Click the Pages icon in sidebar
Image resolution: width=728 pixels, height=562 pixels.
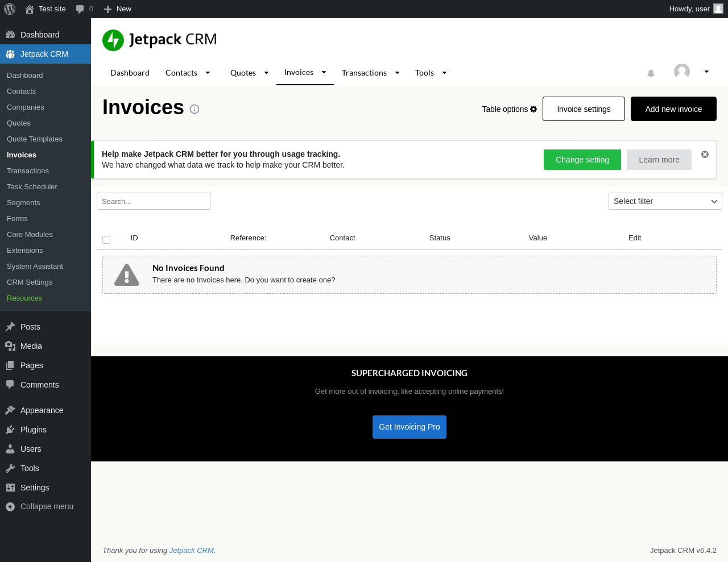tap(10, 365)
